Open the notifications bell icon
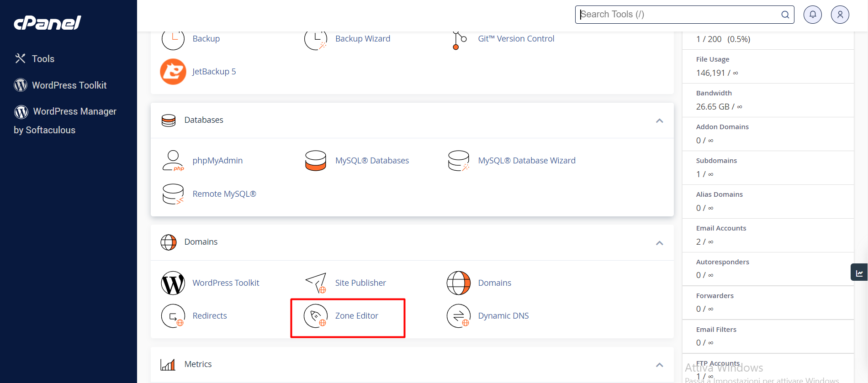This screenshot has width=868, height=383. click(812, 15)
